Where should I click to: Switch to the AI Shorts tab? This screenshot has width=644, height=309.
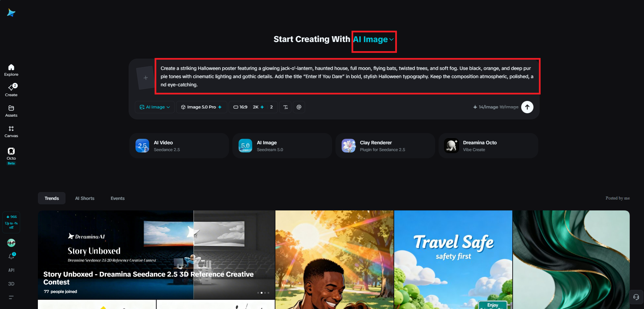85,198
